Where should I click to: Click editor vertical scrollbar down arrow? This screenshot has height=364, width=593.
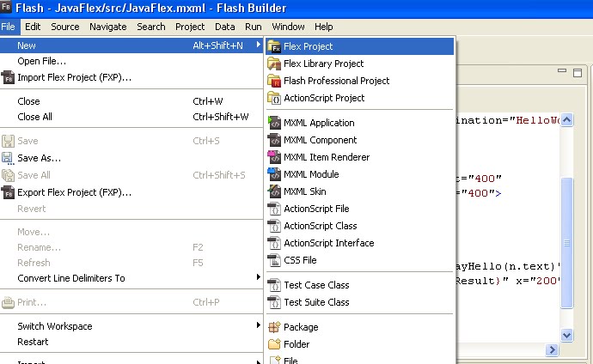coord(566,335)
